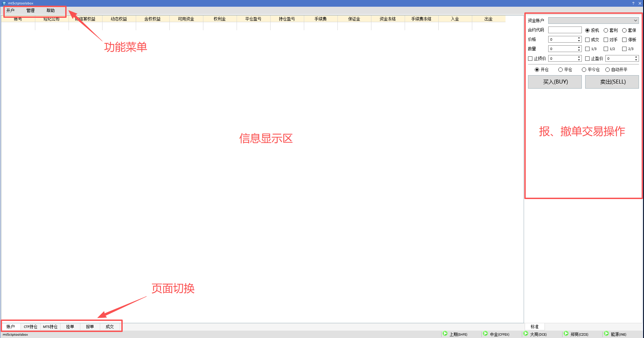
Task: Open the 管理 menu
Action: [x=30, y=11]
